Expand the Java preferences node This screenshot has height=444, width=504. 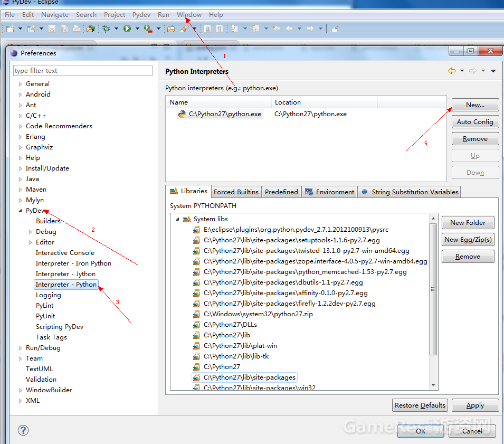tap(20, 179)
